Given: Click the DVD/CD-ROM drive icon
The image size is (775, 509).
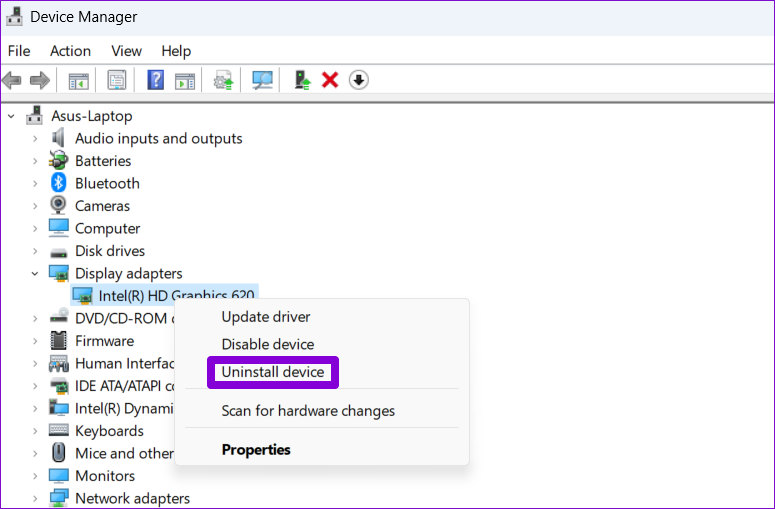Looking at the screenshot, I should point(58,316).
